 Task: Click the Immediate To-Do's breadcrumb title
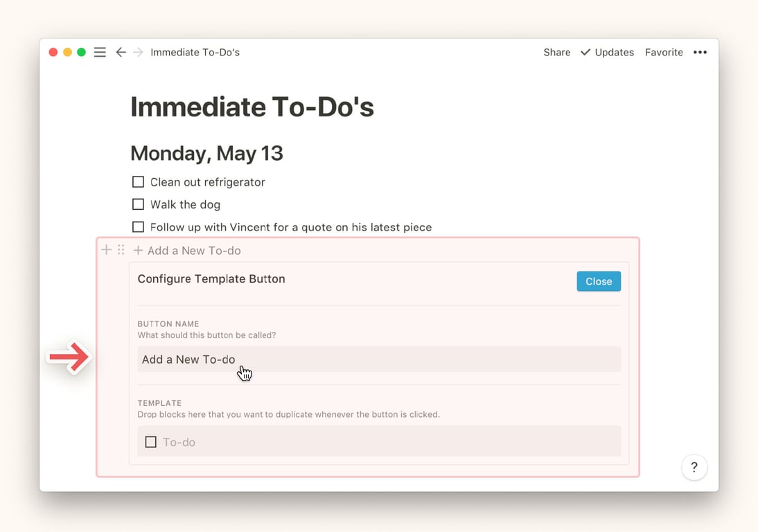point(195,53)
